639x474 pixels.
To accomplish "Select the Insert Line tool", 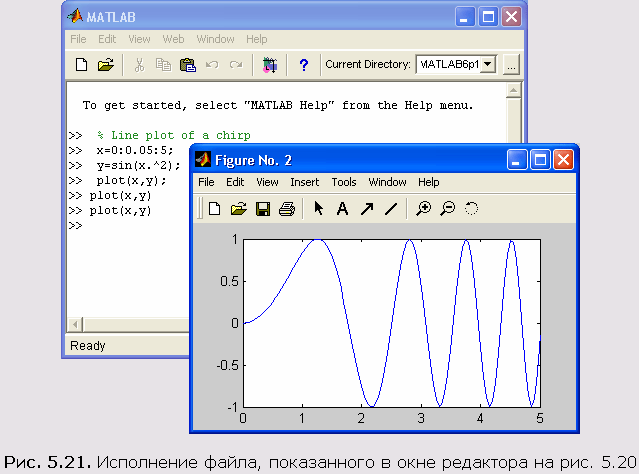I will [x=391, y=209].
